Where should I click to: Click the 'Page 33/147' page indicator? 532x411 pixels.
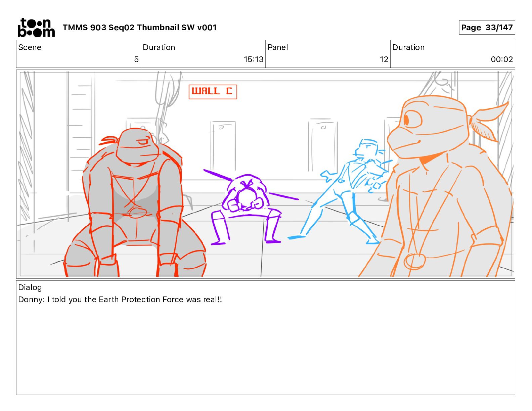487,28
